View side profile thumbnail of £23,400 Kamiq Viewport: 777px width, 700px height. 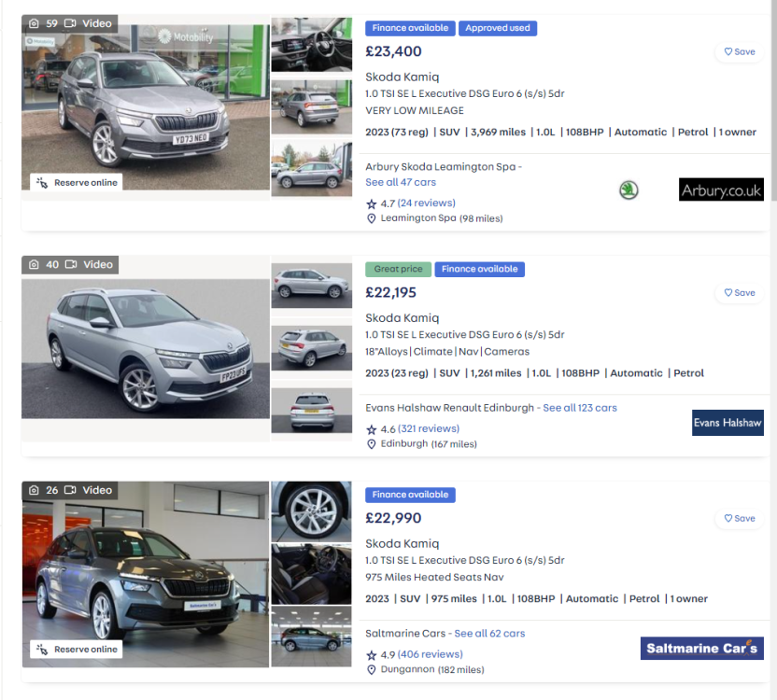click(312, 170)
